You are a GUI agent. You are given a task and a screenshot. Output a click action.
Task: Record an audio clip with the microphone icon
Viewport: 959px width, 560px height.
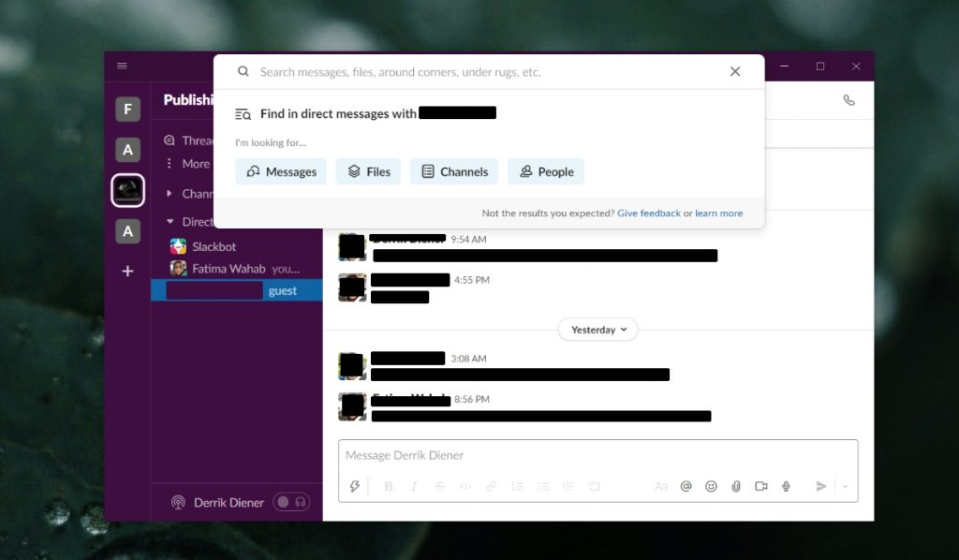tap(787, 486)
